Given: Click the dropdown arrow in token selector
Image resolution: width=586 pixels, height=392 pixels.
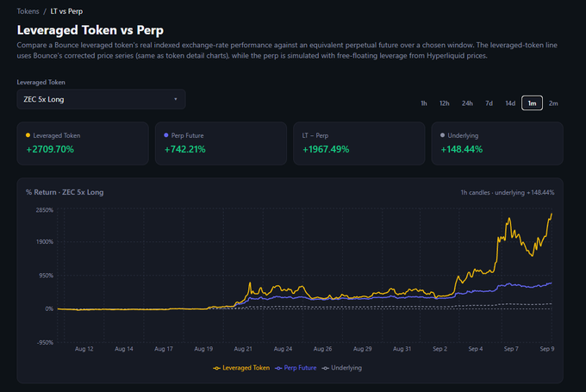Looking at the screenshot, I should point(176,99).
